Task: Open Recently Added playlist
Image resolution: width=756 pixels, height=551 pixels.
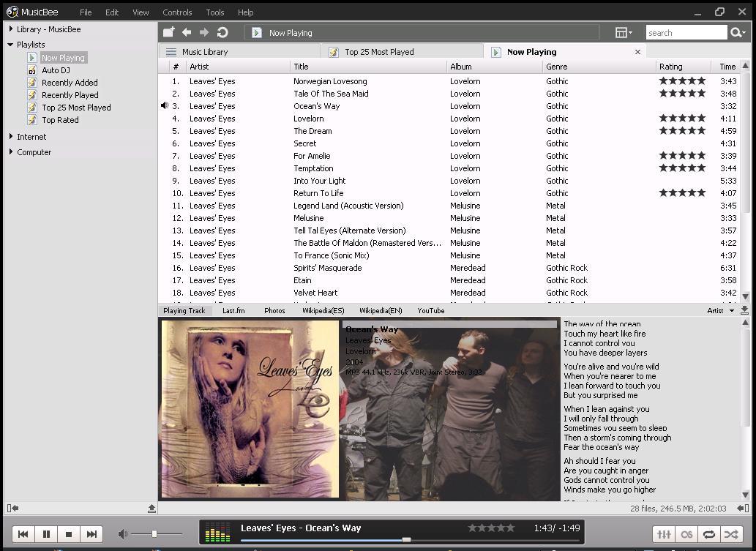Action: pos(70,83)
